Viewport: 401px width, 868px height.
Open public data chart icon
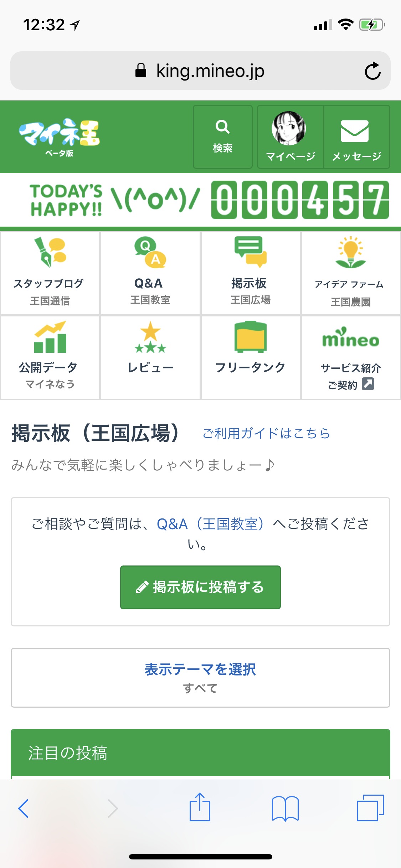click(x=50, y=337)
